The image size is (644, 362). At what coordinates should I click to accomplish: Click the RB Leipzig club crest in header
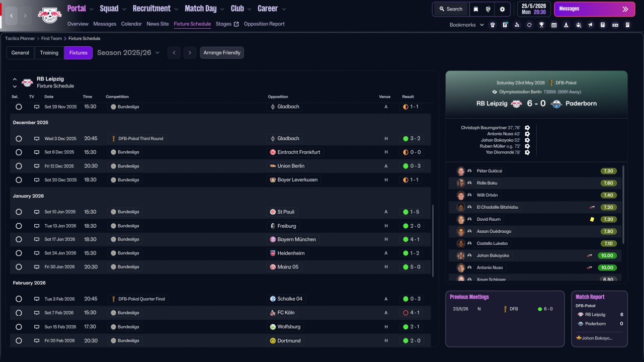50,15
